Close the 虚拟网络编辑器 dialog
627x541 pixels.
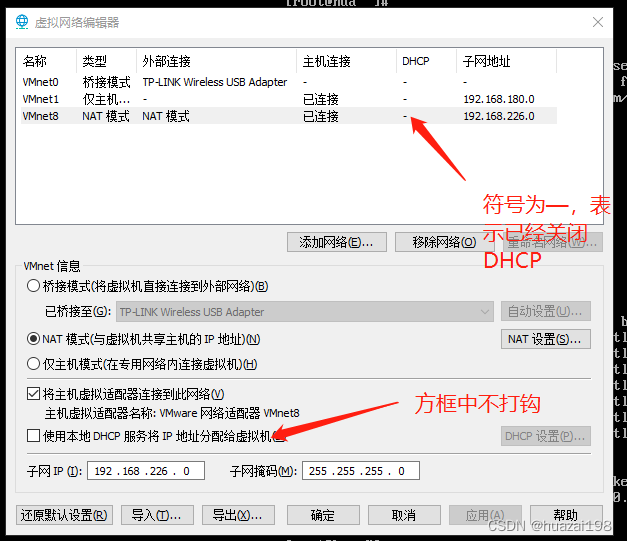tap(598, 22)
